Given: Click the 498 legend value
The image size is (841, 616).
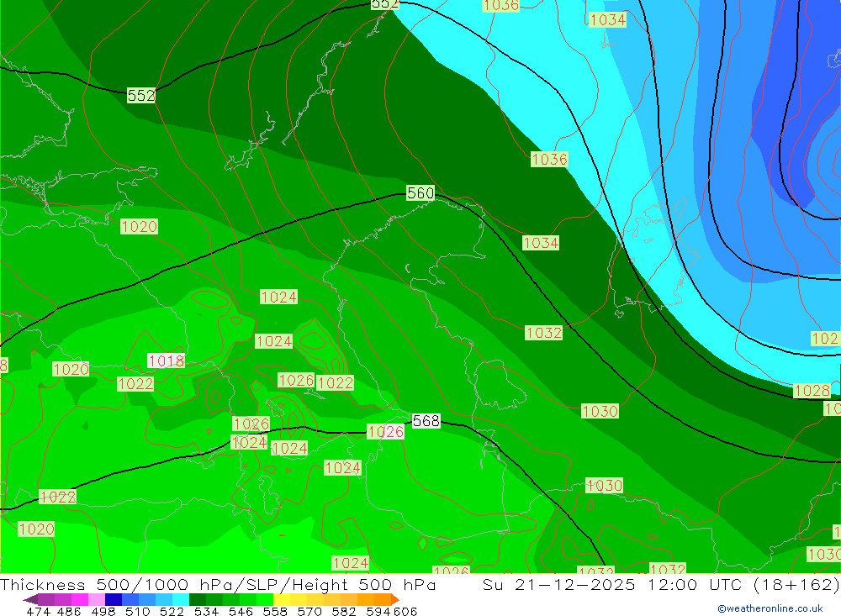Looking at the screenshot, I should pyautogui.click(x=103, y=611).
